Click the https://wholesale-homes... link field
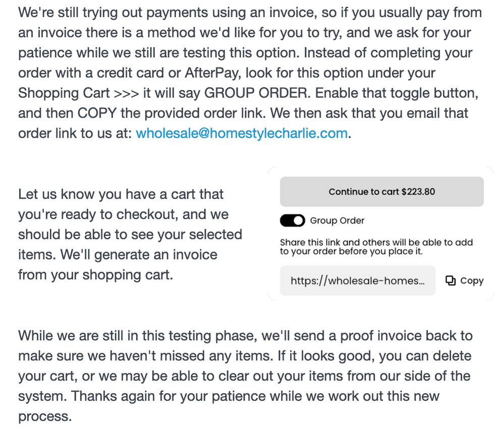Viewport: 504px width, 435px height. pyautogui.click(x=357, y=281)
